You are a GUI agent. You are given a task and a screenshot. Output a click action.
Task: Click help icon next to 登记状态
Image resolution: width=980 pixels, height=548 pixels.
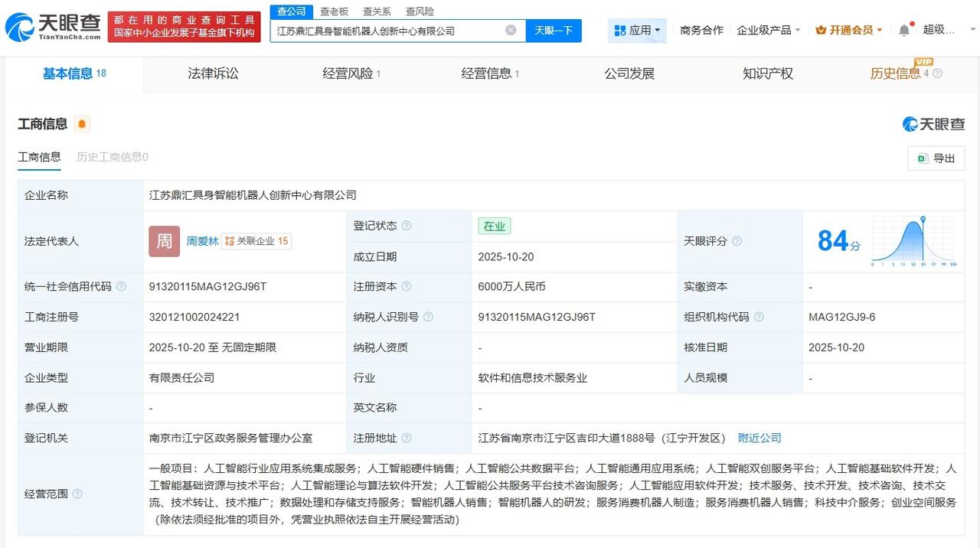tap(407, 226)
